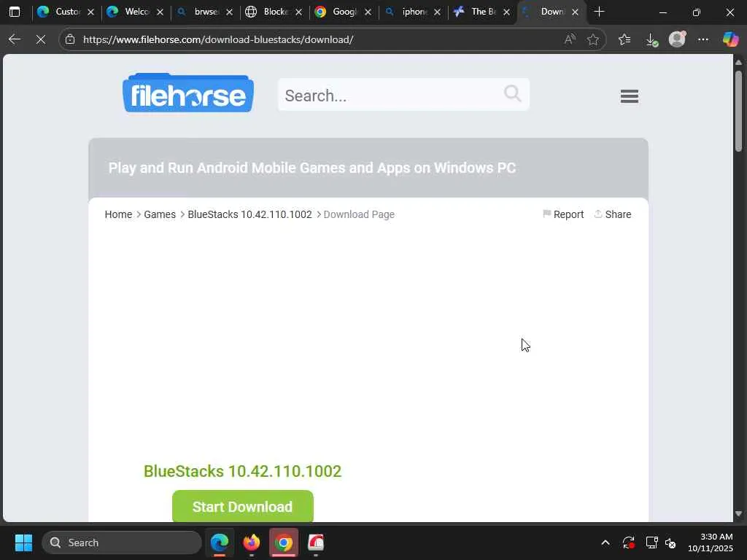
Task: Click the search magnifier icon on FileHorse
Action: coord(513,93)
